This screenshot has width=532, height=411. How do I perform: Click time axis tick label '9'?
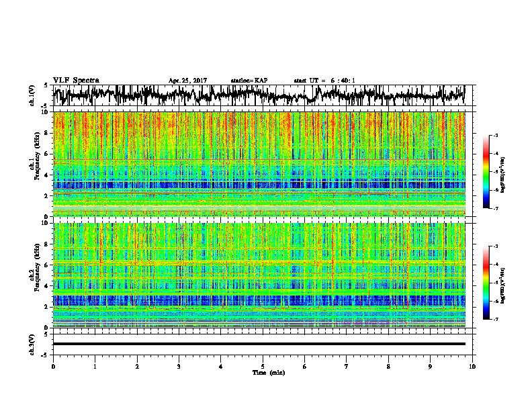430,367
